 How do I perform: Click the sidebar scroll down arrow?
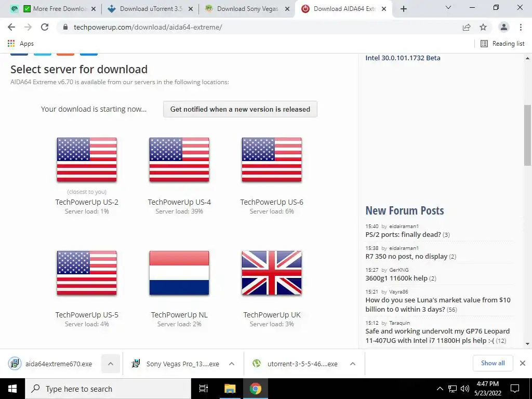(x=528, y=344)
